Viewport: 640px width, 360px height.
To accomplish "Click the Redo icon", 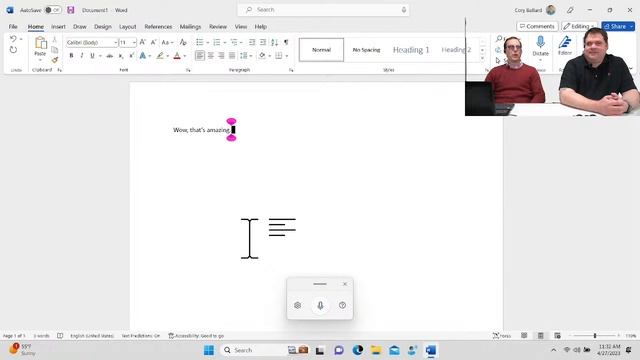I will pos(13,50).
